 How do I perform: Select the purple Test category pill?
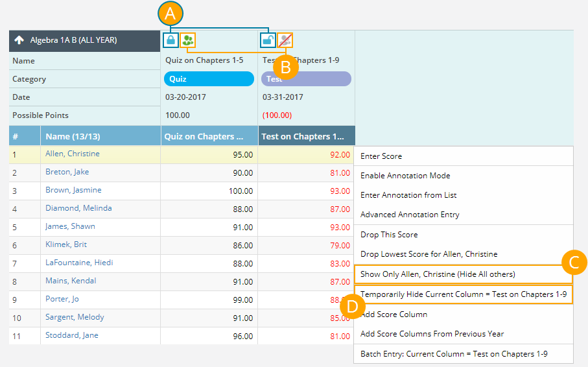[x=306, y=79]
